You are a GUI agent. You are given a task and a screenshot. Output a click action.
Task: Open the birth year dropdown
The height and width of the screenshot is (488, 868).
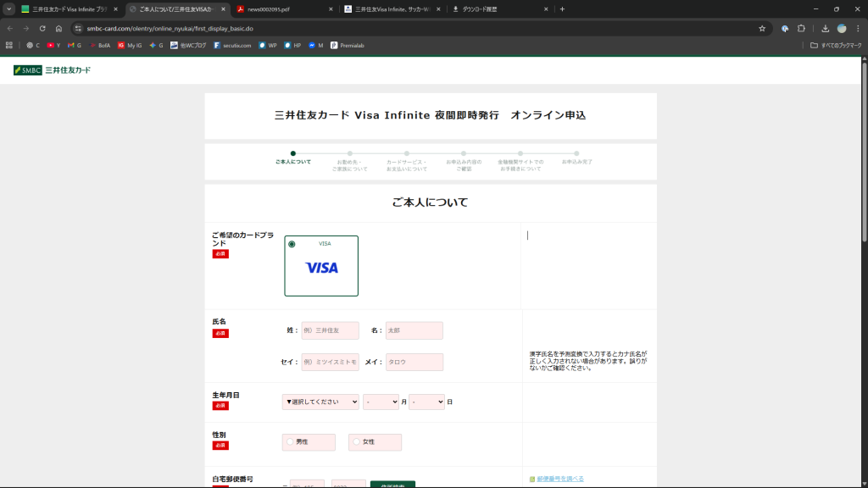point(320,402)
